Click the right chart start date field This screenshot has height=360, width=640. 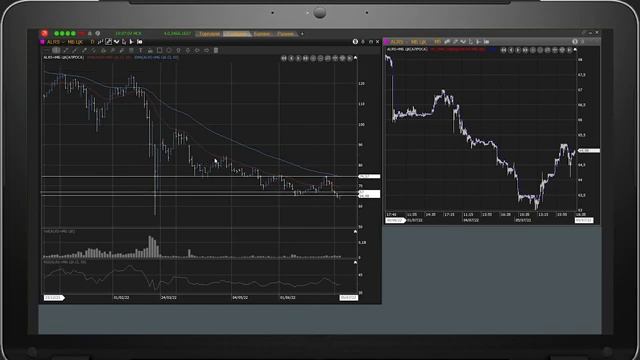click(395, 220)
